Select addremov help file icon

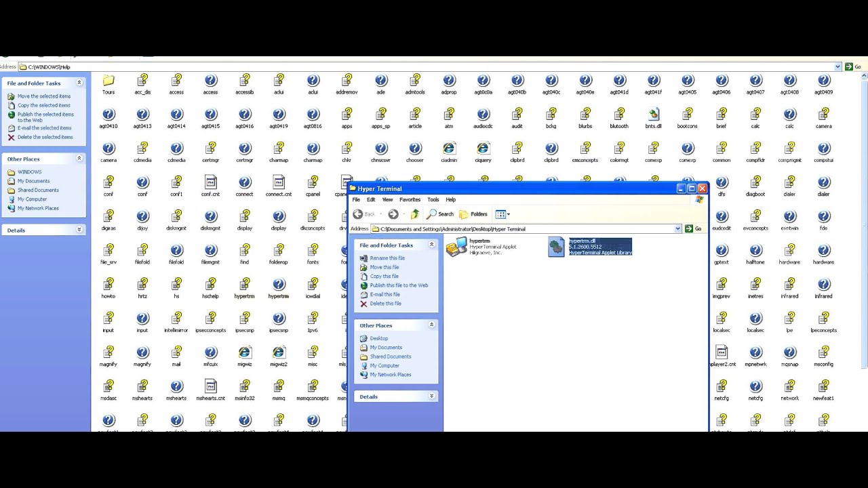tap(347, 81)
